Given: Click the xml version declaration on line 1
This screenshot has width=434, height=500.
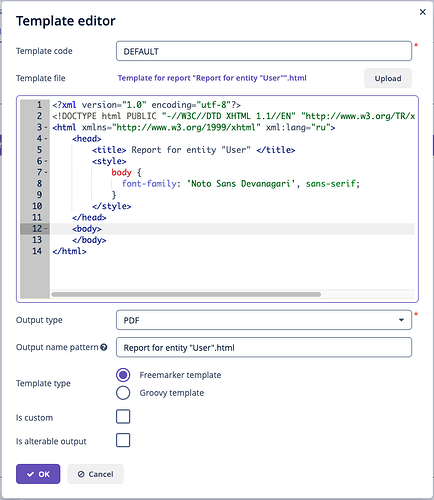Looking at the screenshot, I should tap(146, 105).
